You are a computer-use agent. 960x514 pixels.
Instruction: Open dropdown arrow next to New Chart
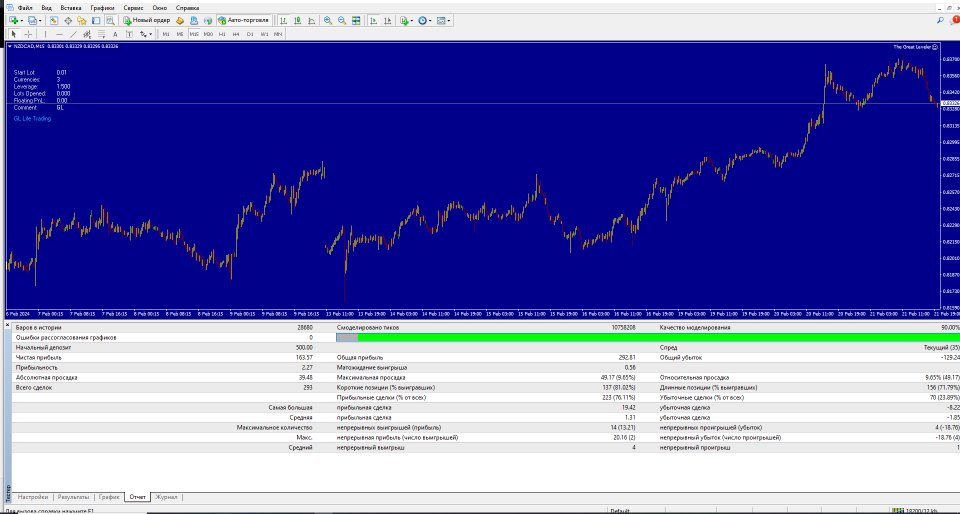[x=21, y=20]
